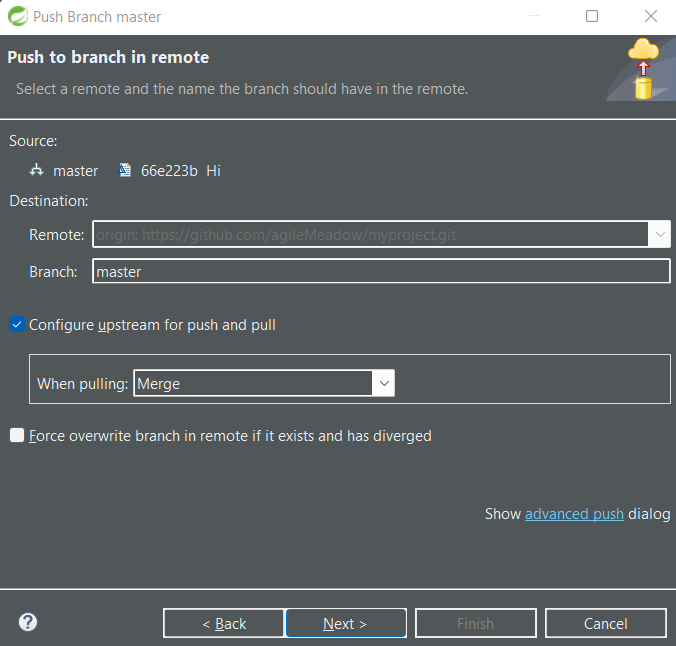This screenshot has width=676, height=646.
Task: Click the master branch icon under Source
Action: (x=37, y=170)
